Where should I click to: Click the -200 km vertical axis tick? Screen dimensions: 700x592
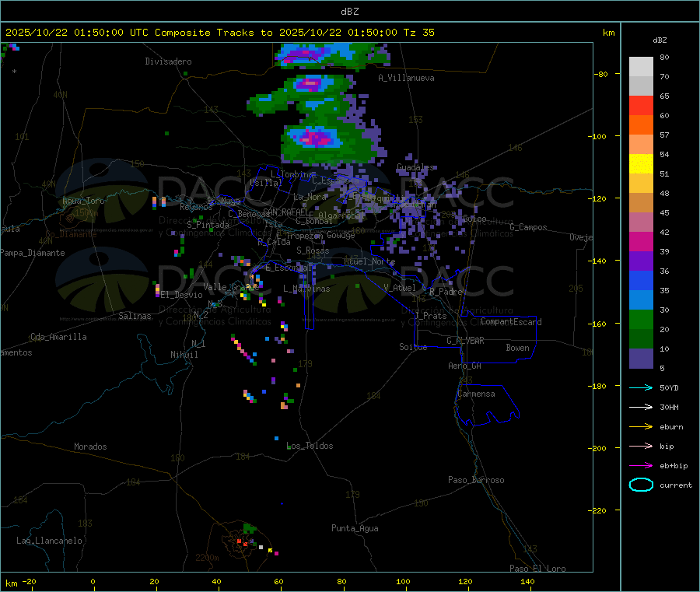[597, 448]
